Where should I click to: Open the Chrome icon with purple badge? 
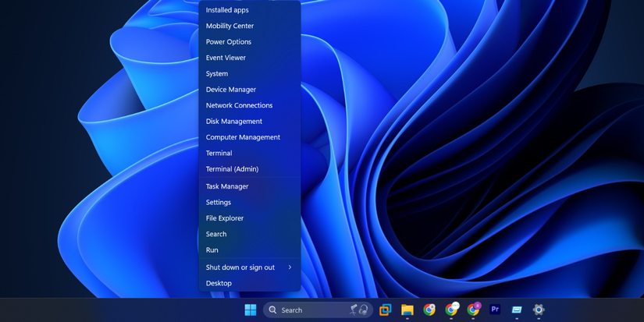(x=473, y=310)
